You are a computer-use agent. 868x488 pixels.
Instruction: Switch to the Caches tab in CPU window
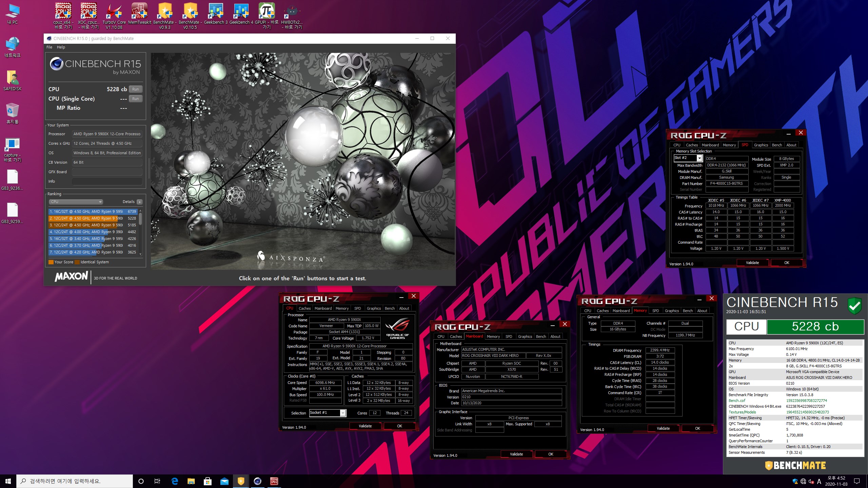pyautogui.click(x=304, y=308)
